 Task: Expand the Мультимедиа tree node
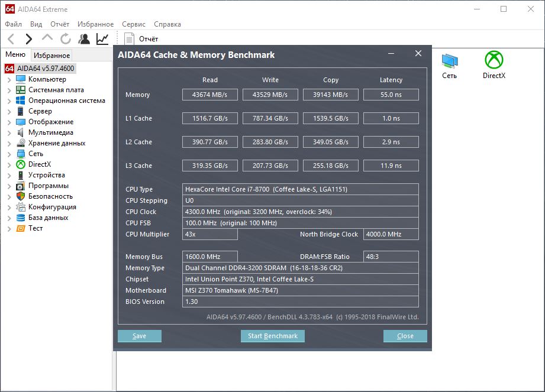9,133
